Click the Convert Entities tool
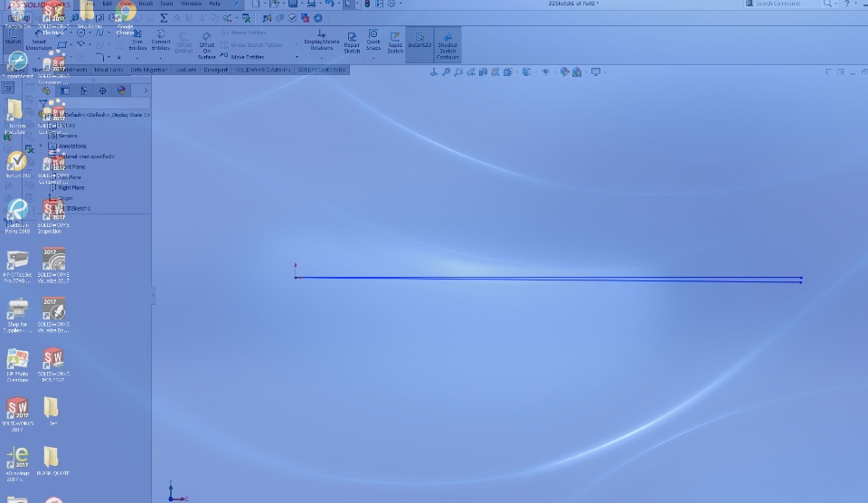Image resolution: width=868 pixels, height=503 pixels. [x=161, y=40]
